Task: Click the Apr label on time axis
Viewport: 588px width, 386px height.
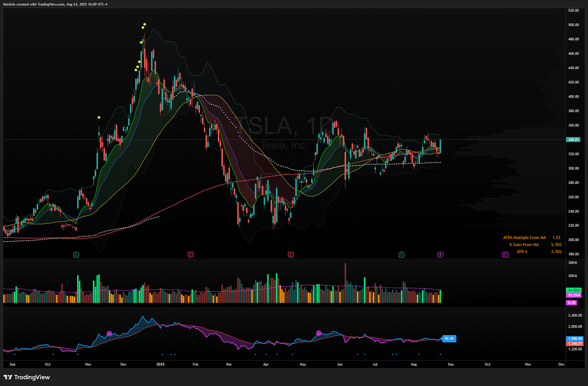Action: (x=266, y=364)
